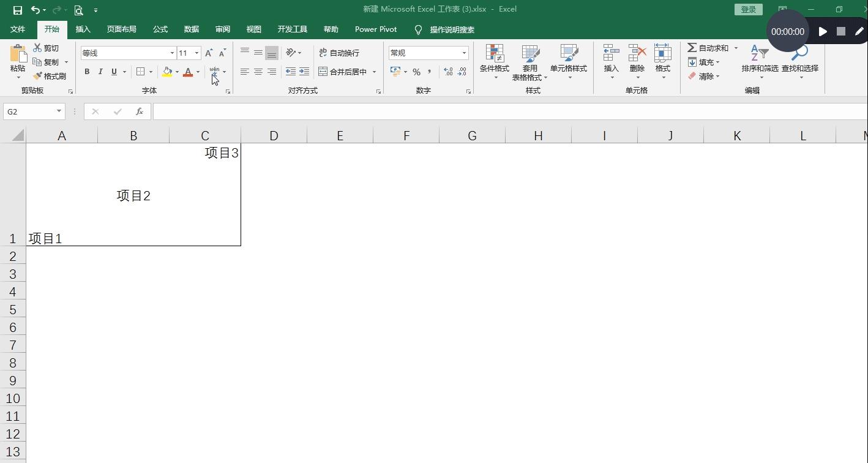Open the 数据 ribbon tab

coord(191,29)
